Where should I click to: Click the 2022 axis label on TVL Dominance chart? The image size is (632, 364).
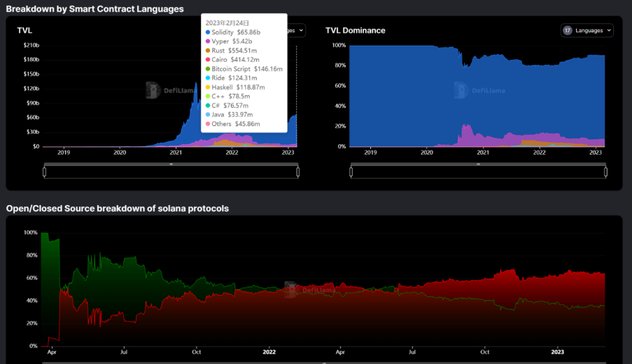540,153
